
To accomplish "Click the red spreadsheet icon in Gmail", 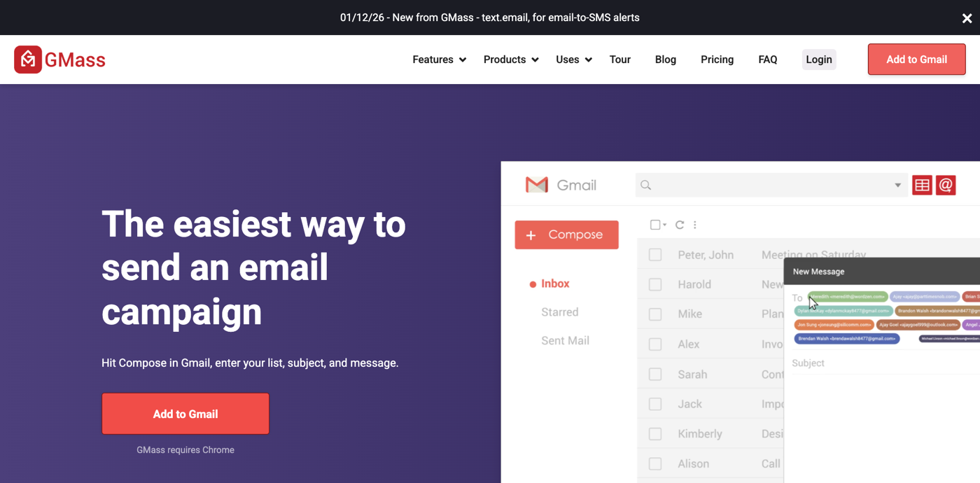I will click(x=922, y=185).
